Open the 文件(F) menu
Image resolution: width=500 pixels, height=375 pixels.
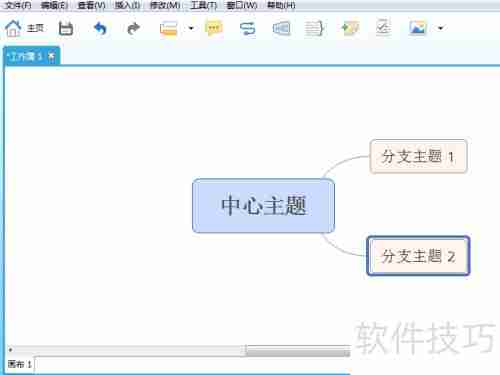(19, 5)
